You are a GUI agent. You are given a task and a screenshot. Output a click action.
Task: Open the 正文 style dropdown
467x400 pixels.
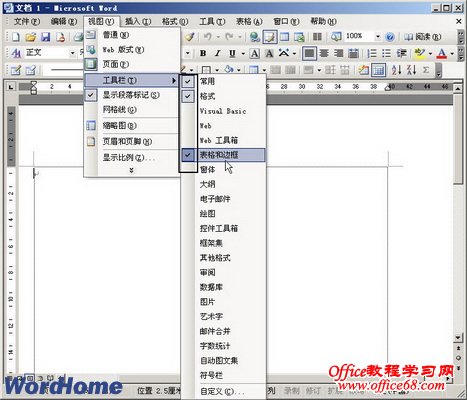pyautogui.click(x=72, y=53)
